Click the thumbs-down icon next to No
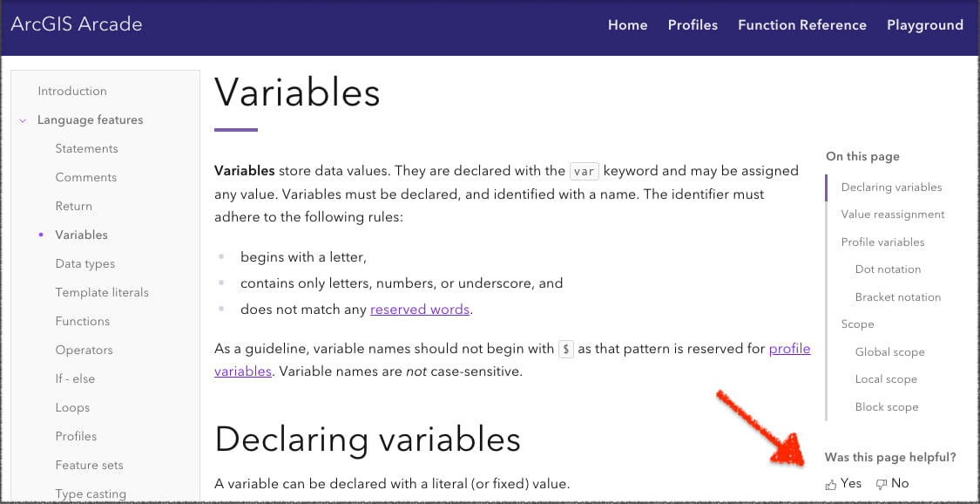Screen dimensions: 980x504 coord(882,483)
